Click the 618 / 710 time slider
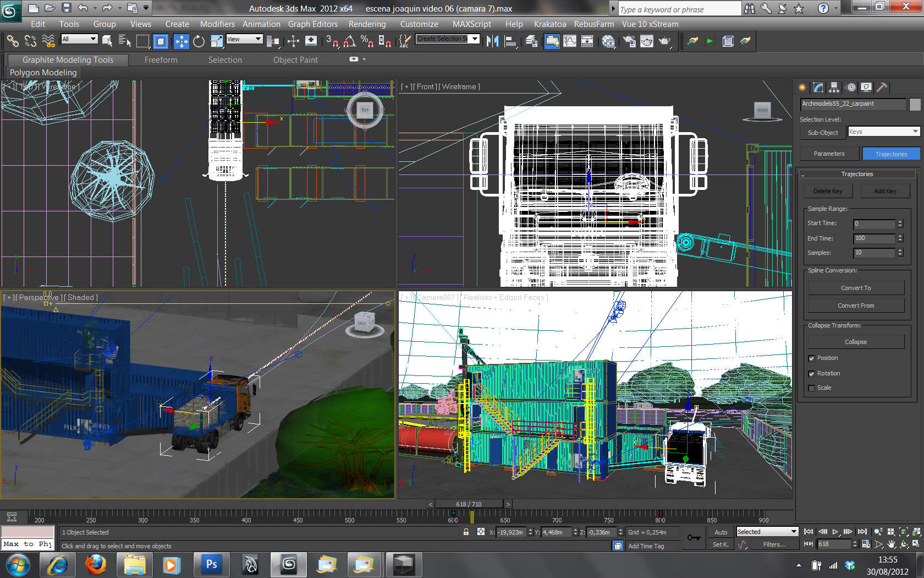 [x=469, y=504]
